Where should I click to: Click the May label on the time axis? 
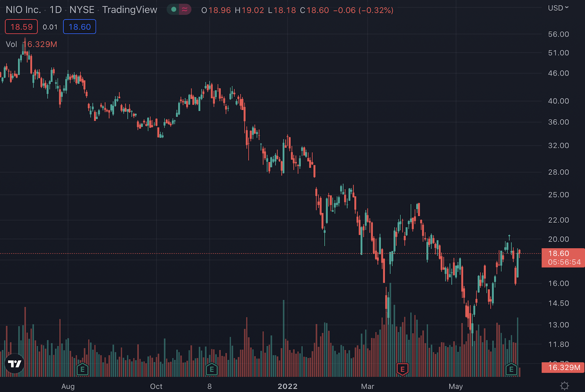coord(456,387)
